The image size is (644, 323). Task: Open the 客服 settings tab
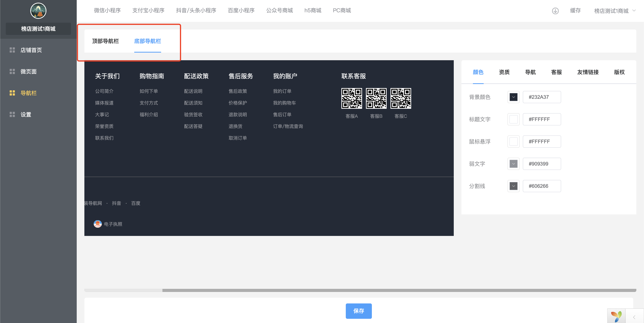[557, 72]
